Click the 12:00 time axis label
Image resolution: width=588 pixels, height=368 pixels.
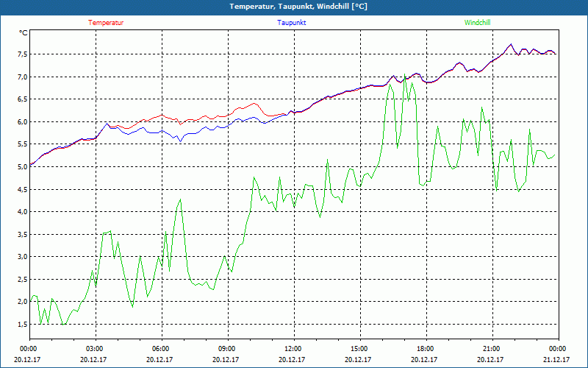tap(294, 349)
